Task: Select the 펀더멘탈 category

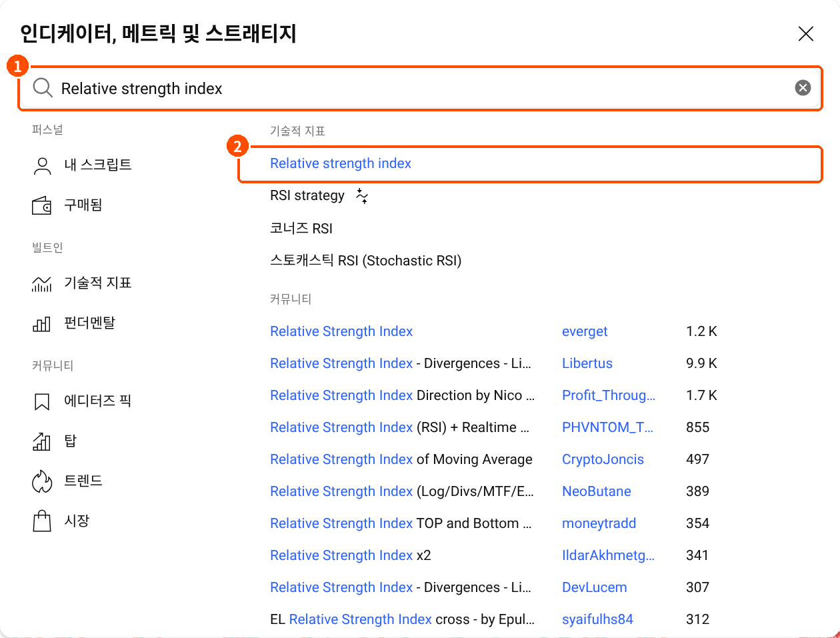Action: [x=90, y=323]
